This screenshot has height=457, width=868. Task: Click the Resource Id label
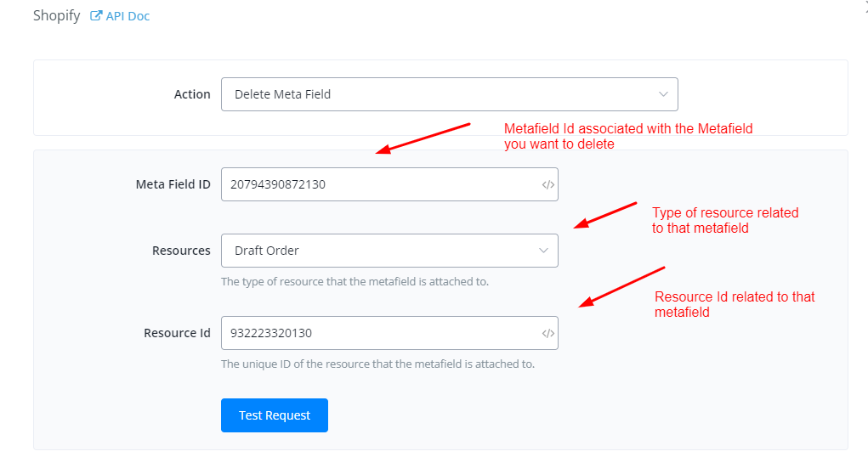click(177, 334)
